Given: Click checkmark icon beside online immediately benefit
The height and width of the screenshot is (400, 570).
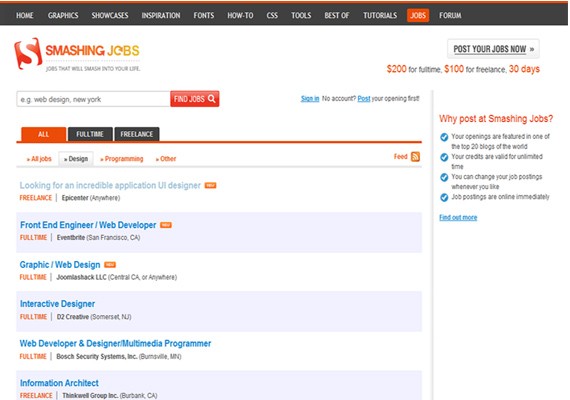Looking at the screenshot, I should click(x=444, y=197).
